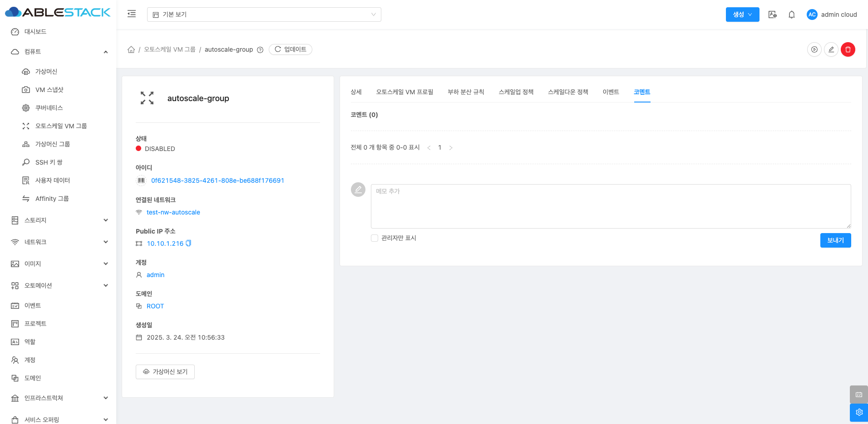Viewport: 868px width, 424px height.
Task: Open the notifications bell icon
Action: point(791,15)
